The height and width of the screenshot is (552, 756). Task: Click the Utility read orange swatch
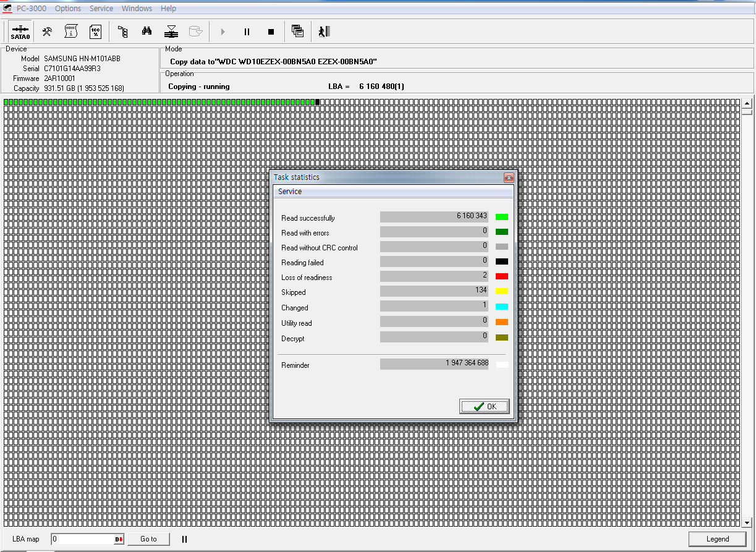(x=502, y=322)
